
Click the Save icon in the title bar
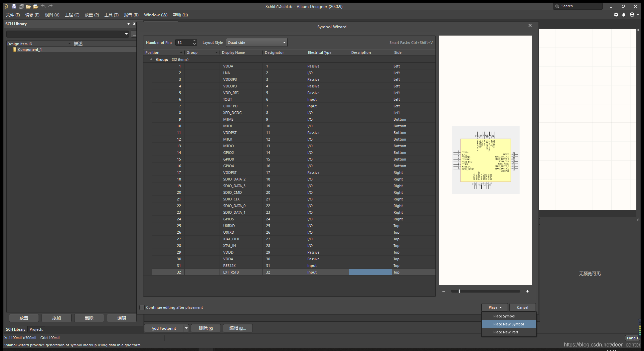(x=14, y=6)
